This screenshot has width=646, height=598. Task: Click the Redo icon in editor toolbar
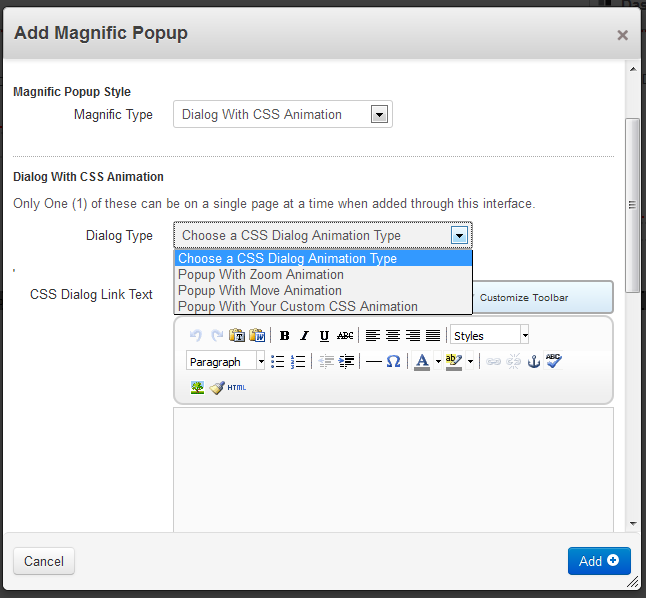pyautogui.click(x=217, y=336)
